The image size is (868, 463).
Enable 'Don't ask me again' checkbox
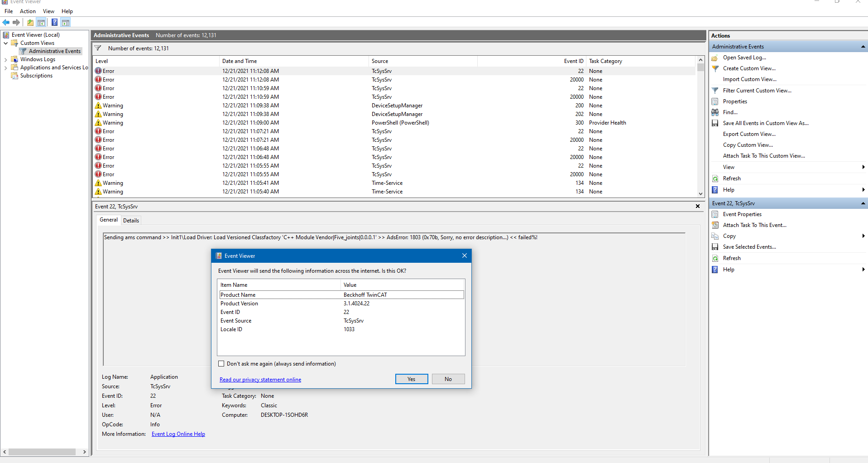click(x=221, y=364)
